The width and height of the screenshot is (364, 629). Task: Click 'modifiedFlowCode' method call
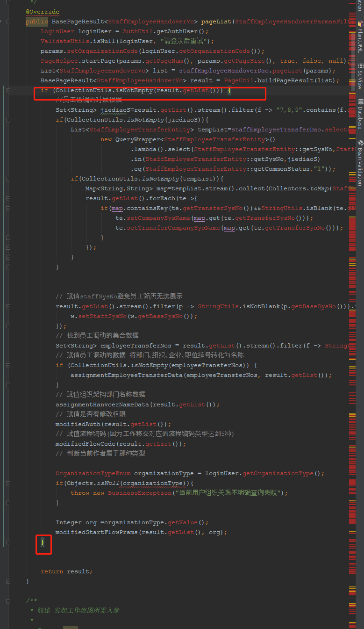coord(86,444)
